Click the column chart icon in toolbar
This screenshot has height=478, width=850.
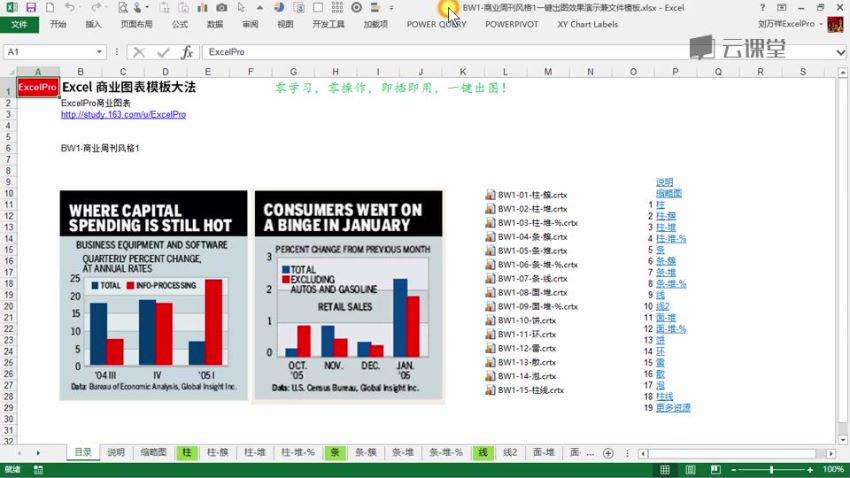point(202,8)
